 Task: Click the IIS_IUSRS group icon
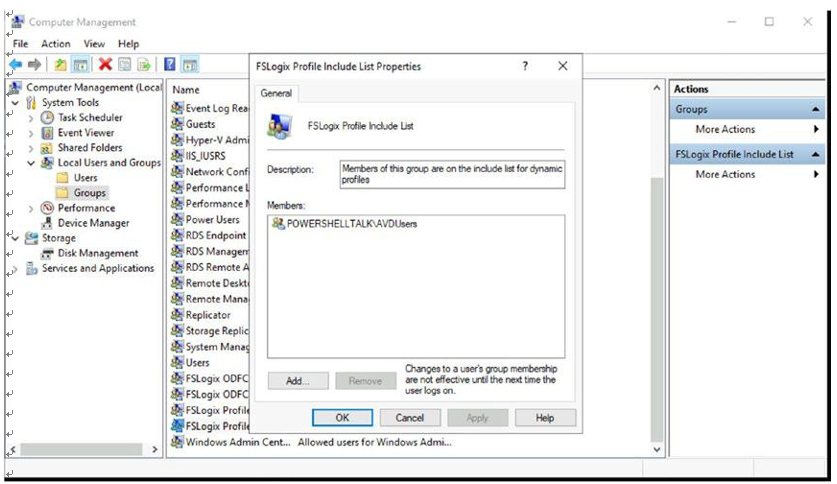177,156
